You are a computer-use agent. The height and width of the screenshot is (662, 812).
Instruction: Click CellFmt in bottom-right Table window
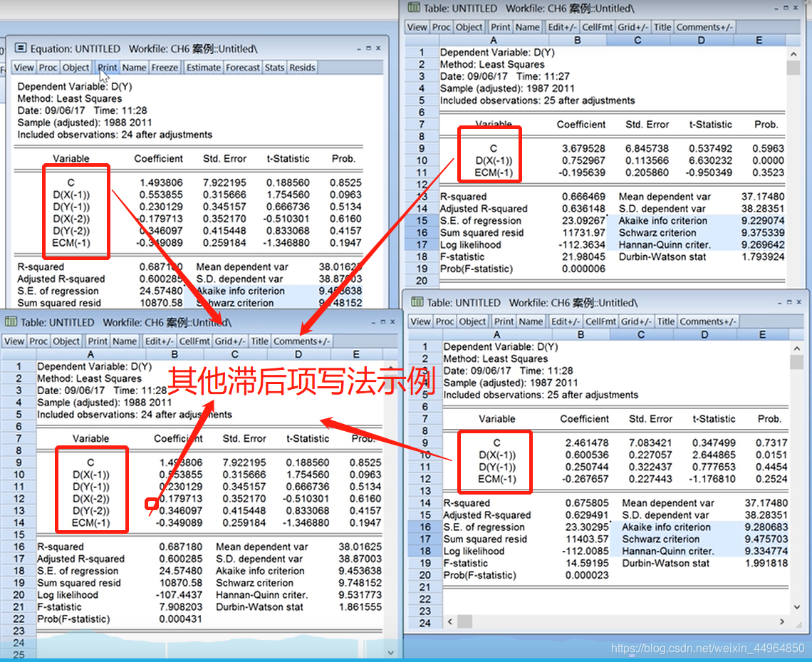(x=600, y=321)
